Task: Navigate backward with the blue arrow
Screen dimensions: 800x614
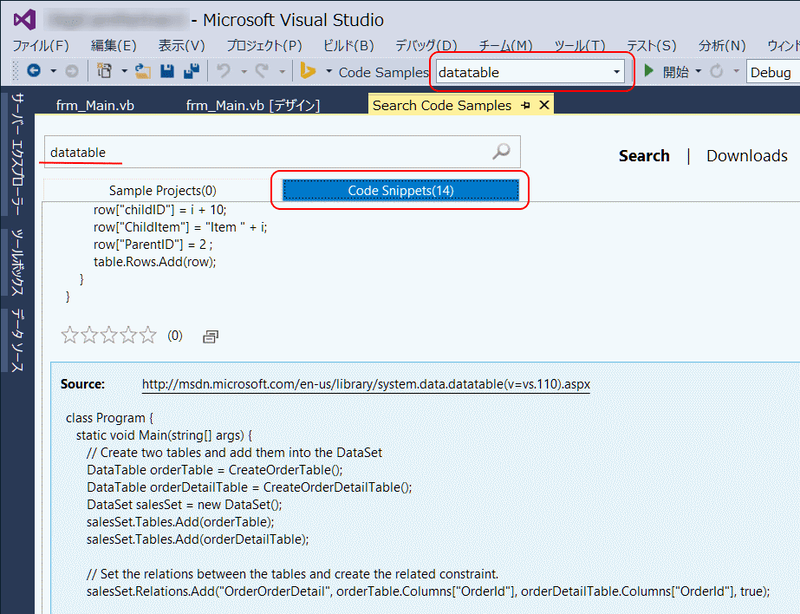Action: point(34,71)
